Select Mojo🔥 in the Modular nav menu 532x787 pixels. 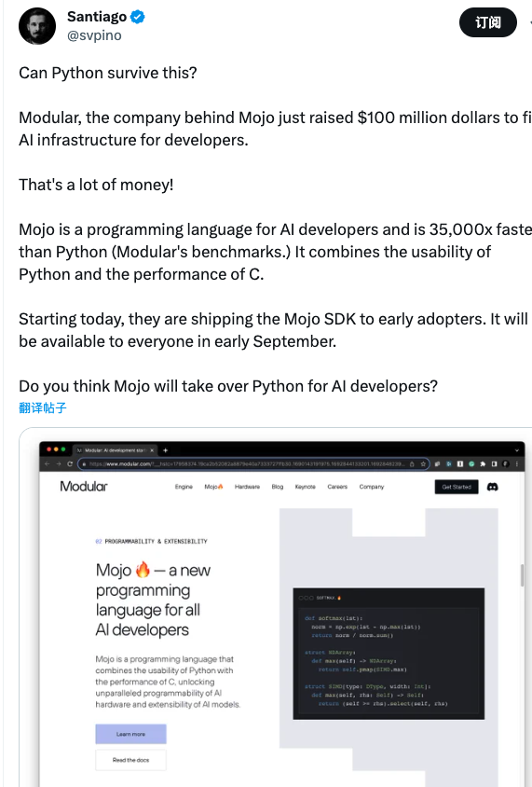pyautogui.click(x=213, y=487)
